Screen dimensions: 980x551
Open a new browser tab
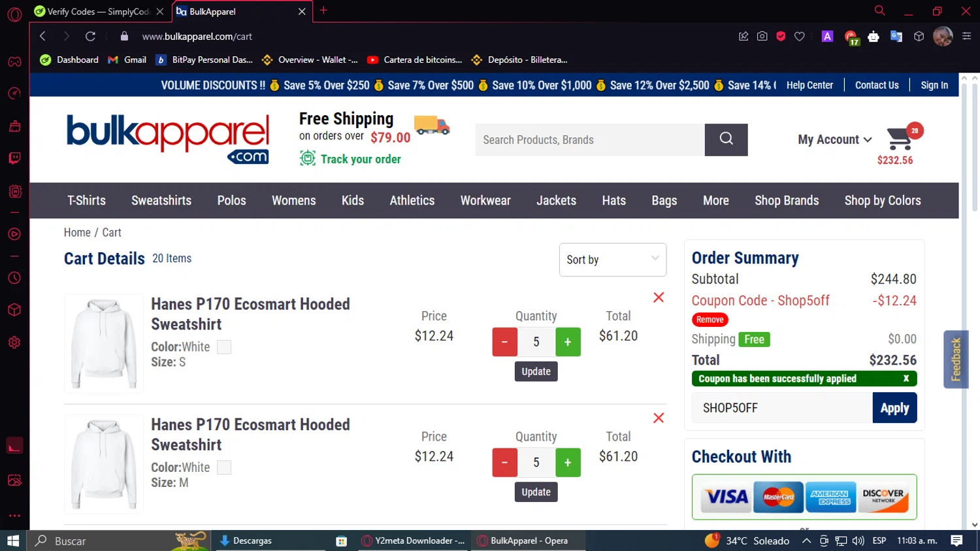point(323,10)
